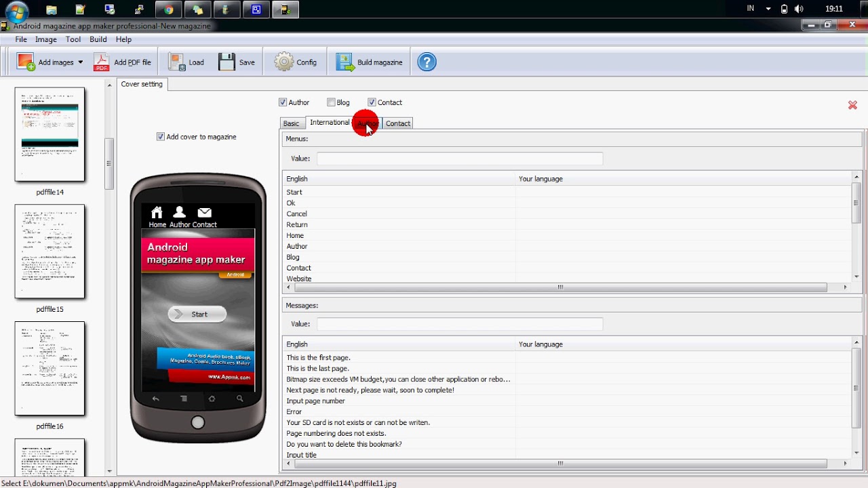
Task: Click the Menus list horizontal scrollbar
Action: pos(560,287)
